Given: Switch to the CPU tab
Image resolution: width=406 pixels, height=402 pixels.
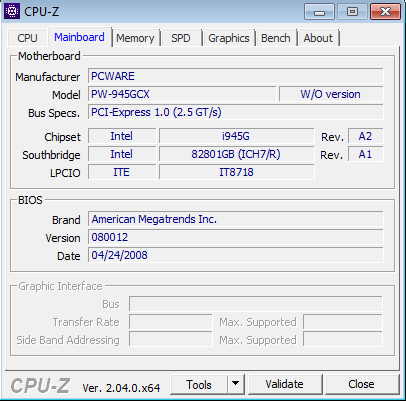Looking at the screenshot, I should point(27,38).
